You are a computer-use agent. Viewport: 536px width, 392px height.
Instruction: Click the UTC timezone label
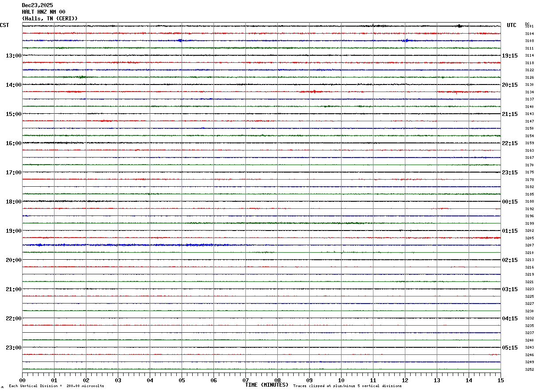point(512,25)
